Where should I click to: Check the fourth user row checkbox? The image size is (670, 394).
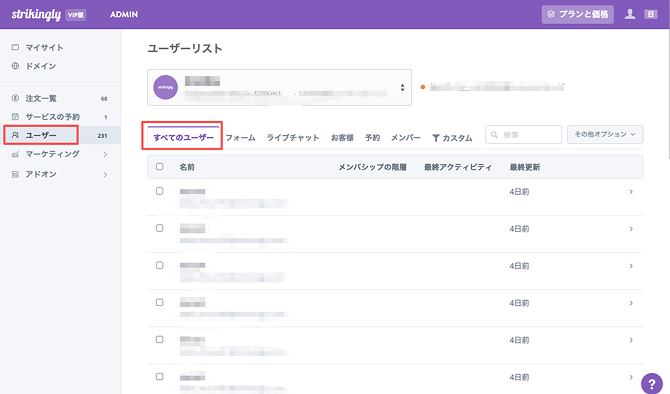(159, 302)
